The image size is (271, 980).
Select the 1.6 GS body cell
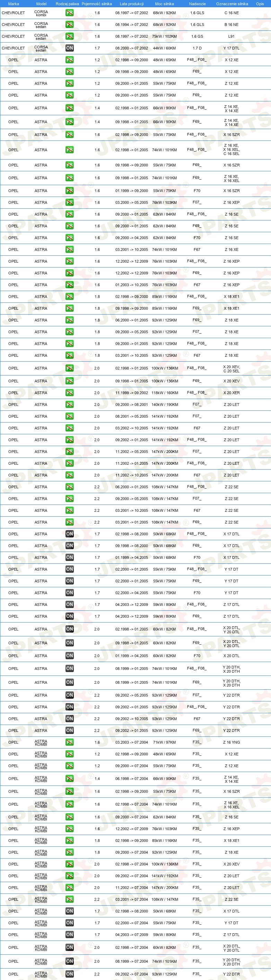(x=197, y=37)
